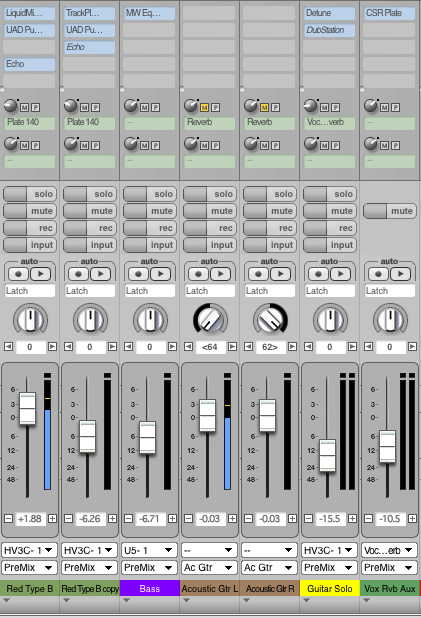Click pan left arrow on Red Type B
This screenshot has height=618, width=421.
tap(8, 347)
